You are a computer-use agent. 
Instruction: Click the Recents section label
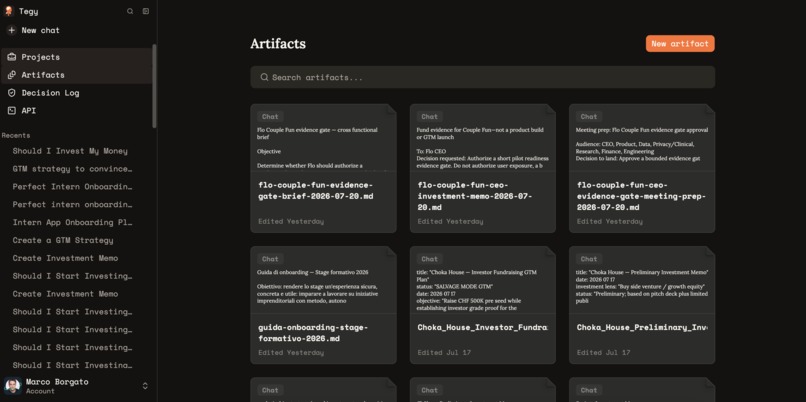[16, 135]
